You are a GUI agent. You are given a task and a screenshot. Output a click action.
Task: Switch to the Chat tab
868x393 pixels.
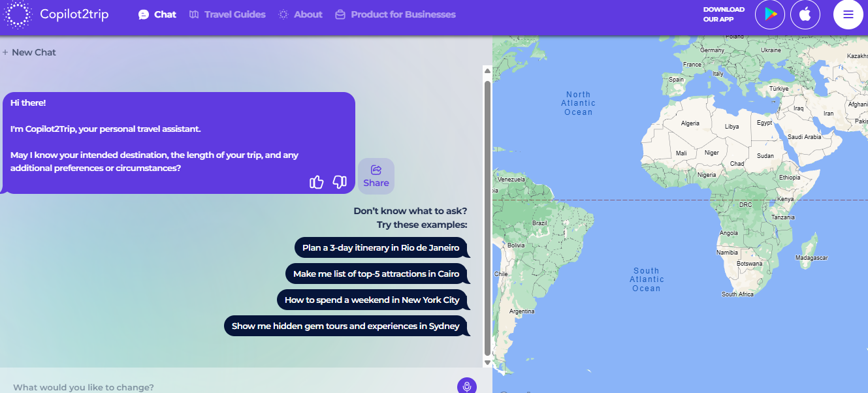157,14
